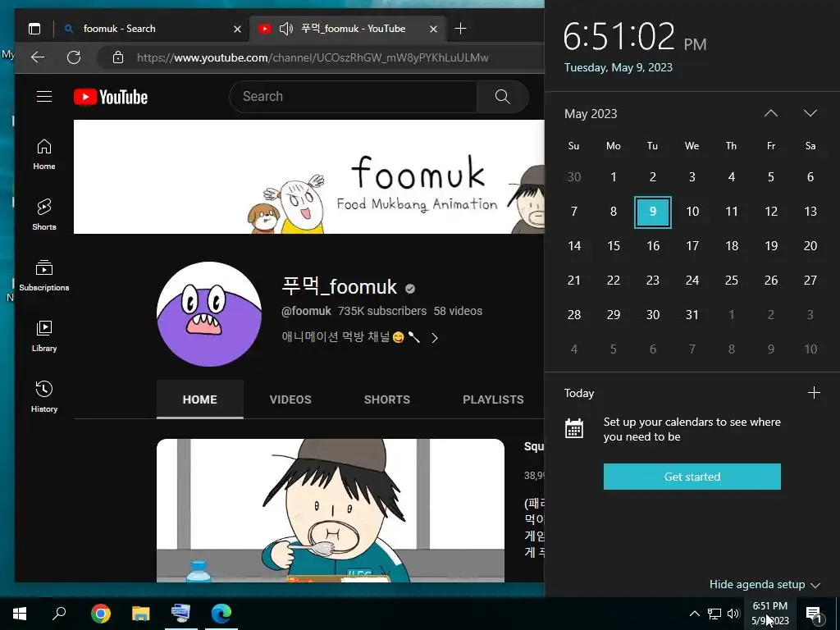Click the YouTube Search input field
840x630 pixels.
(353, 97)
